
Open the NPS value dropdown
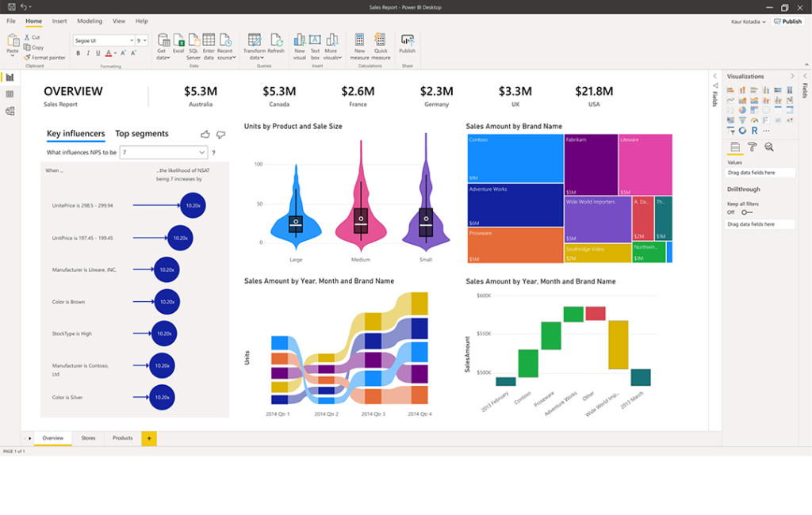[x=163, y=153]
